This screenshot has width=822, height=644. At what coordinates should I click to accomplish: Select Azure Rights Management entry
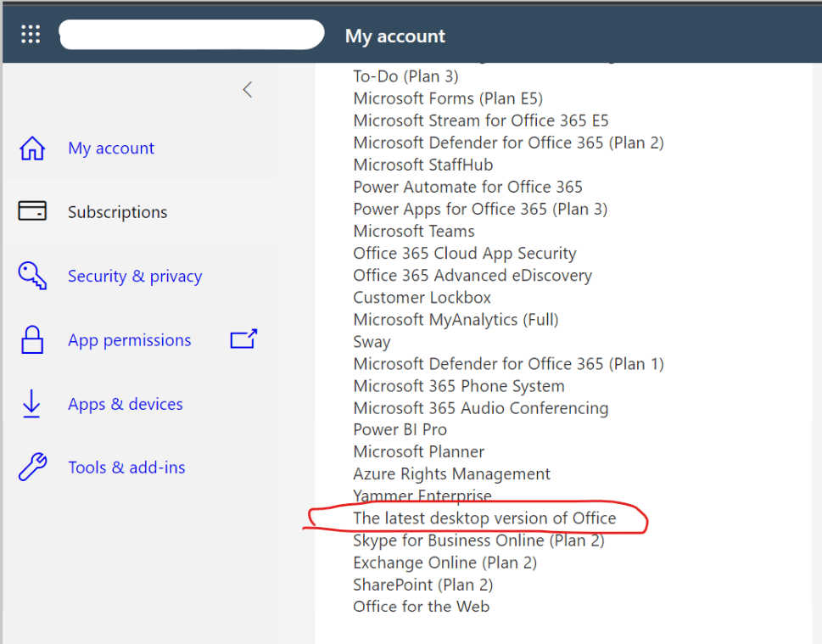coord(451,474)
